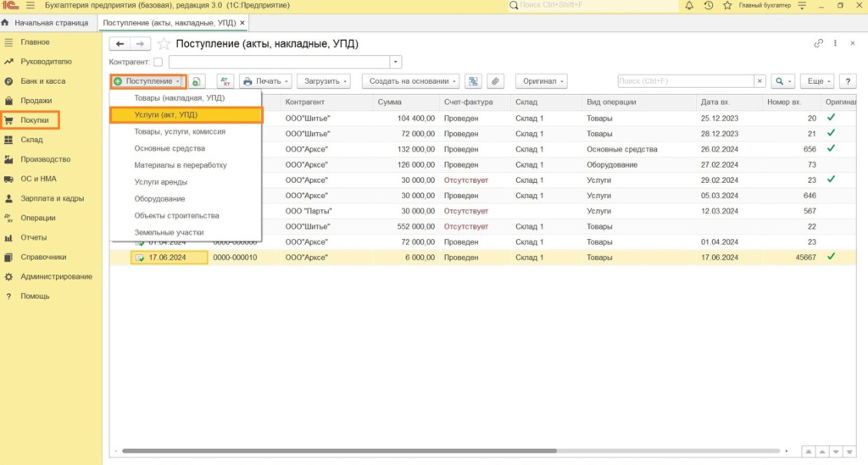The image size is (868, 465).
Task: Open favorites star in title bar
Action: pyautogui.click(x=727, y=6)
